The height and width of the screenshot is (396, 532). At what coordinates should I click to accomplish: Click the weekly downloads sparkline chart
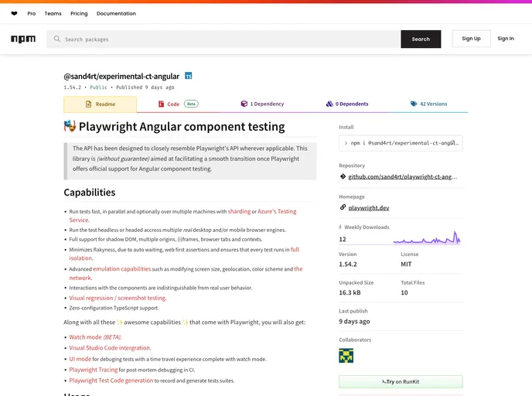point(427,237)
